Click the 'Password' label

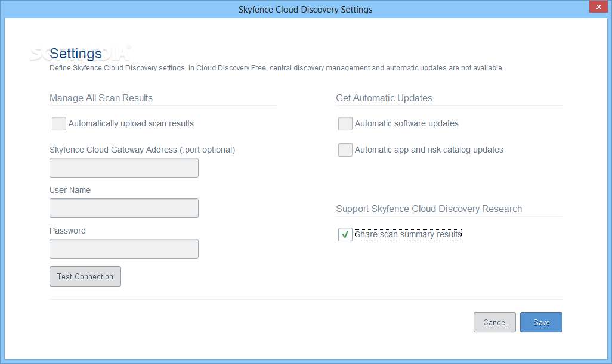click(67, 231)
